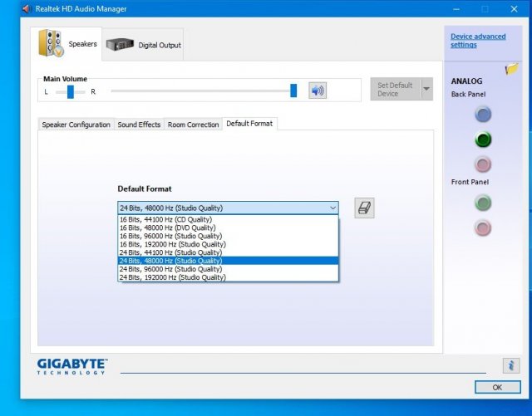Click the restore default format eraser icon
Screen dimensions: 532x416
pos(364,208)
